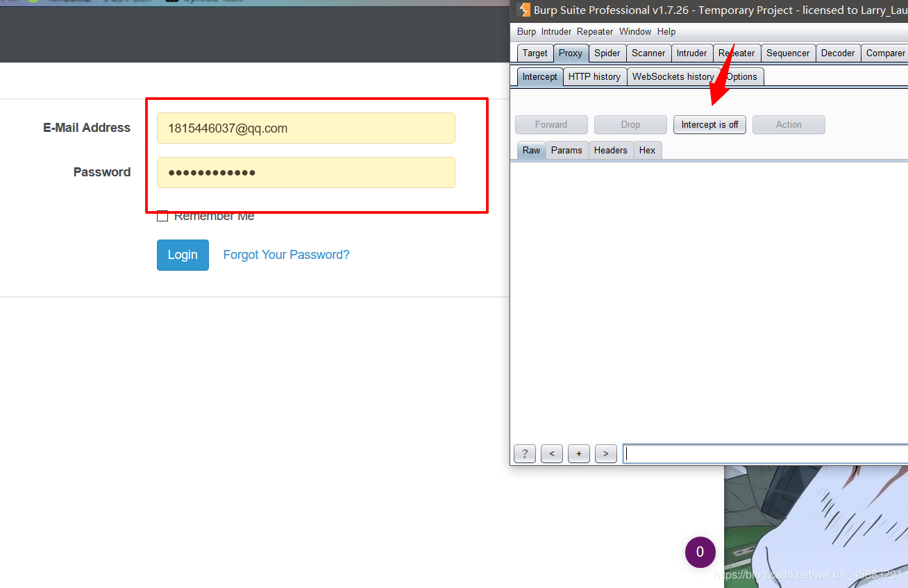Open the Forgot Your Password link
The height and width of the screenshot is (588, 908).
286,255
